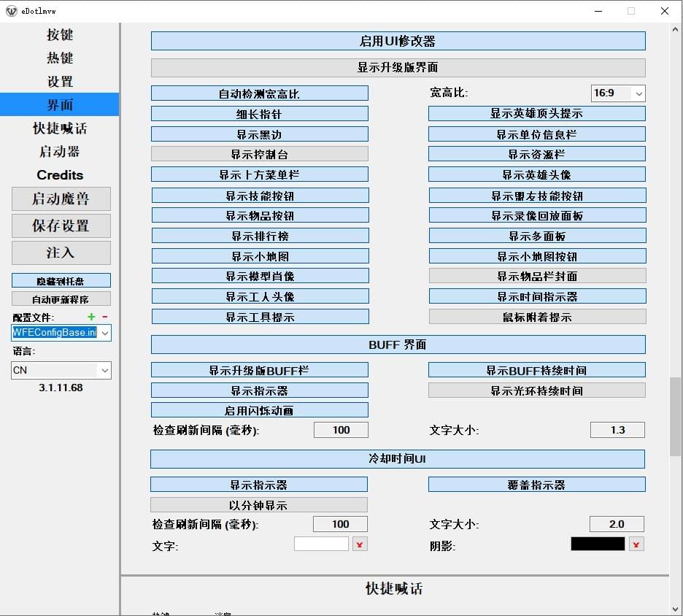This screenshot has height=616, width=683.
Task: Click the 保存设置 button
Action: tap(61, 226)
